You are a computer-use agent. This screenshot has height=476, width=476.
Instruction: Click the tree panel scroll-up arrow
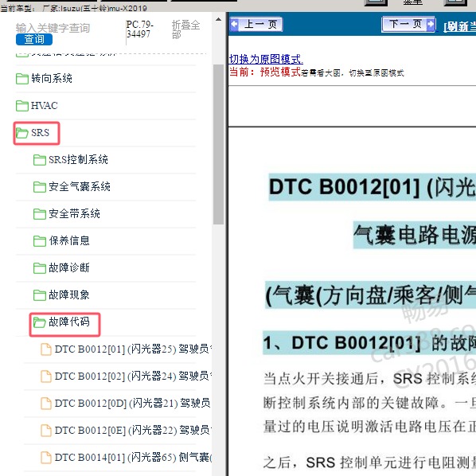tap(218, 19)
